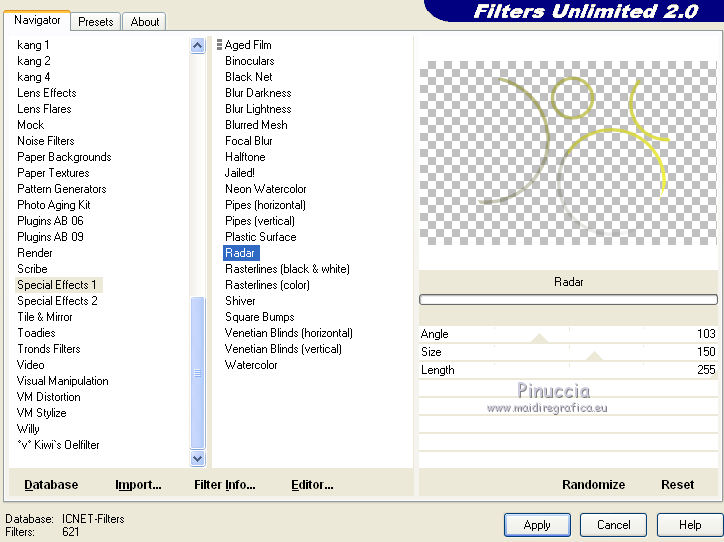This screenshot has width=724, height=542.
Task: Select Pipes (vertical) filter
Action: (x=259, y=221)
